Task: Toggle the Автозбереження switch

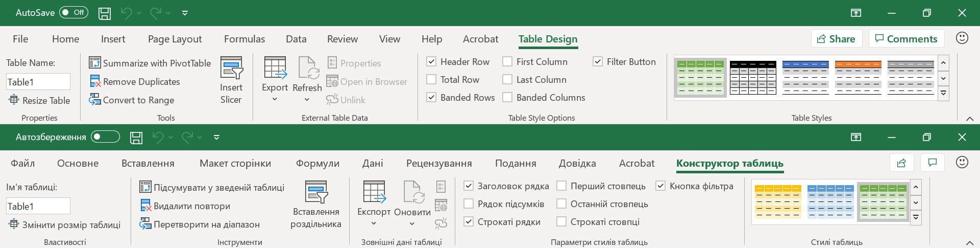Action: click(x=105, y=137)
